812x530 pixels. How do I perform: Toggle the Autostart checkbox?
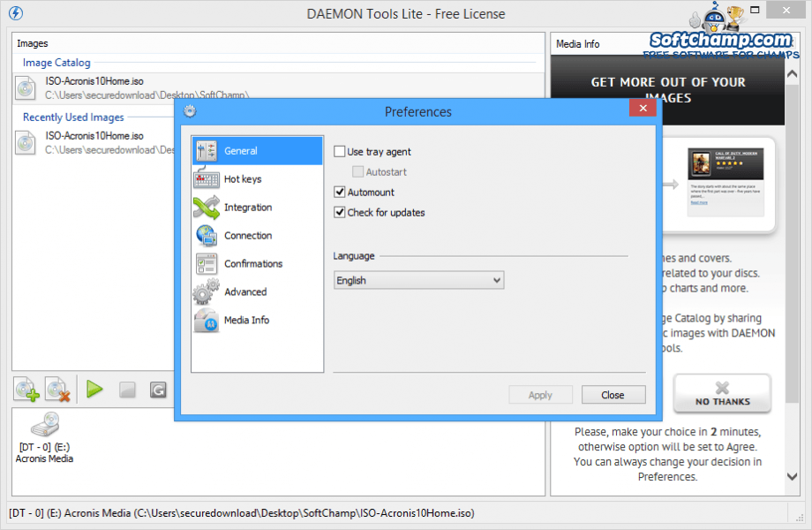[357, 171]
